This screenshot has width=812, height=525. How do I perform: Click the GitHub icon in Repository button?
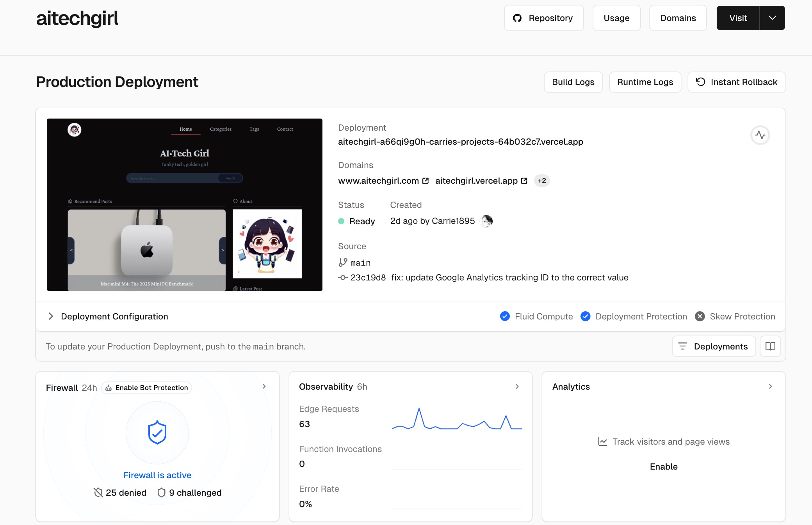click(517, 18)
